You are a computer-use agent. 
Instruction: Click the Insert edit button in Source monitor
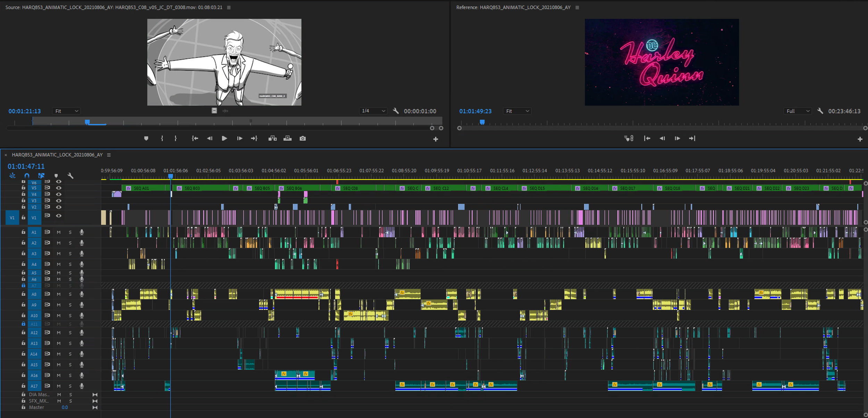(x=273, y=138)
